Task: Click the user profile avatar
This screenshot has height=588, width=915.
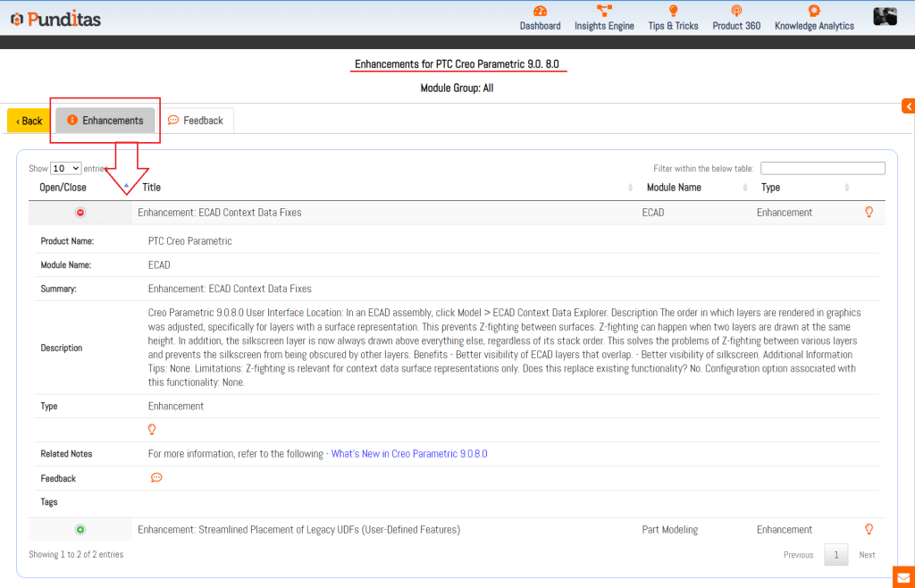Action: 885,16
